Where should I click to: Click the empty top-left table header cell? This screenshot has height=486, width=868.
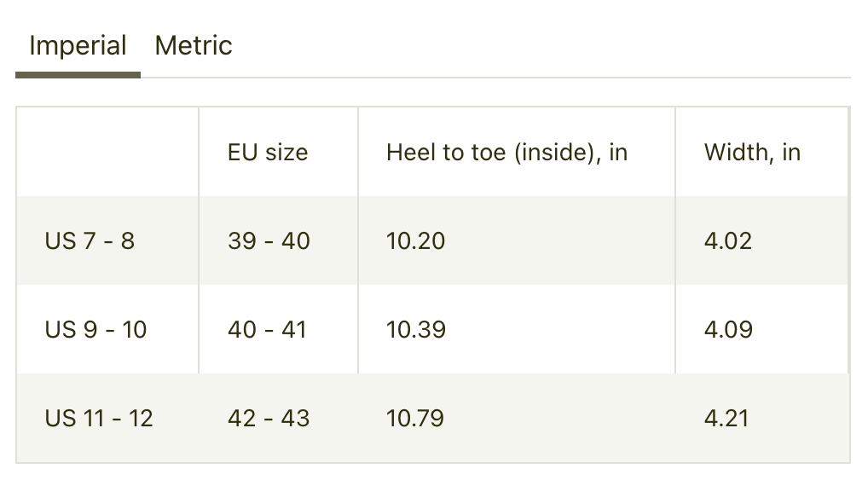pos(107,153)
